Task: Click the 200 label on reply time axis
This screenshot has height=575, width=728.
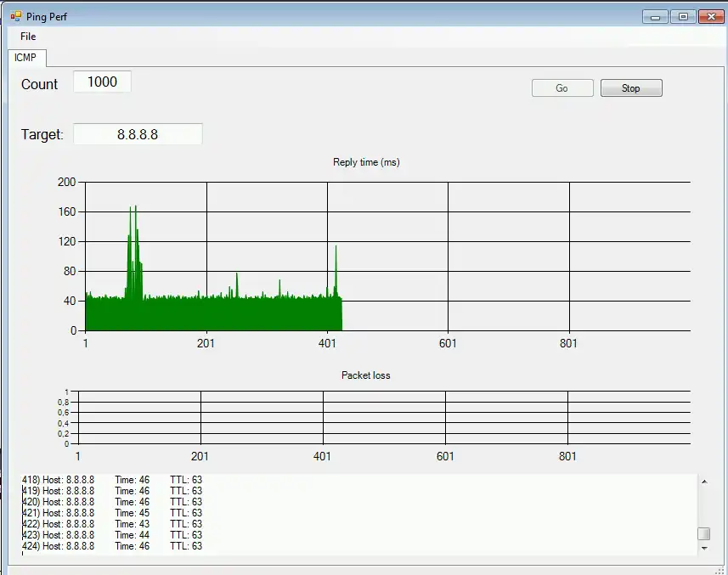Action: [66, 182]
